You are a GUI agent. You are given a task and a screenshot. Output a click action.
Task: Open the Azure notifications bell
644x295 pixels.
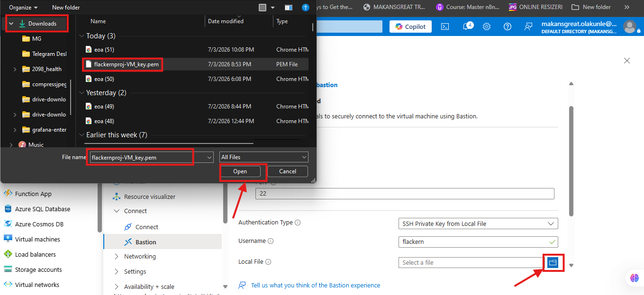[466, 27]
